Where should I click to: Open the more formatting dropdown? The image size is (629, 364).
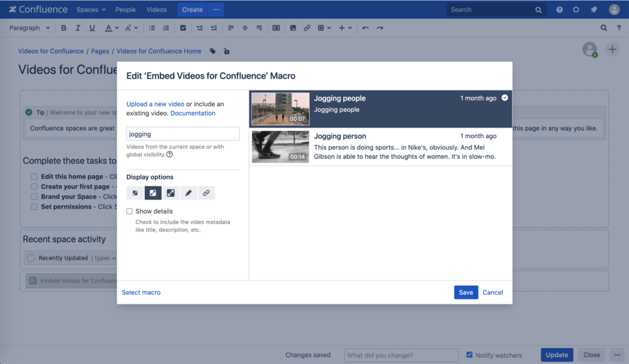coord(131,28)
